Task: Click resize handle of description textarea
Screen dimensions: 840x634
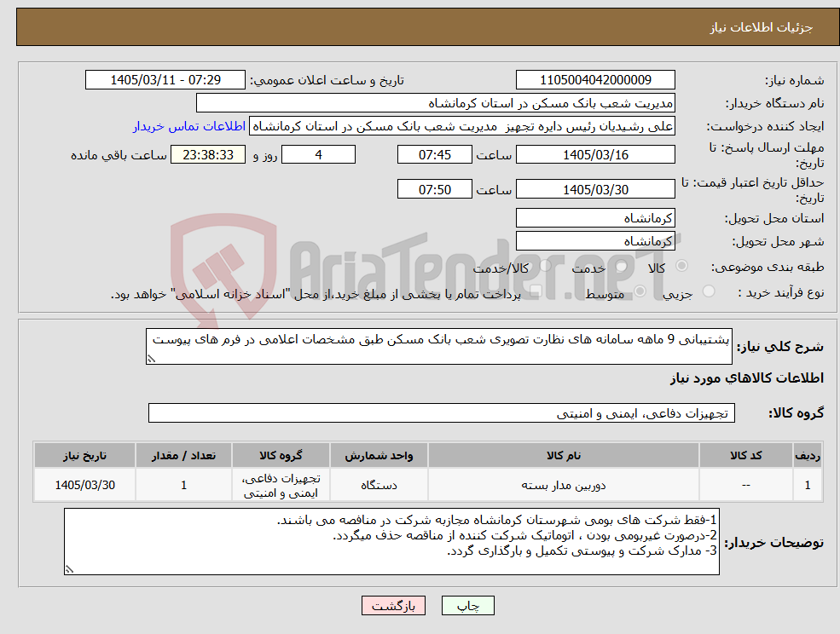Action: 152,359
